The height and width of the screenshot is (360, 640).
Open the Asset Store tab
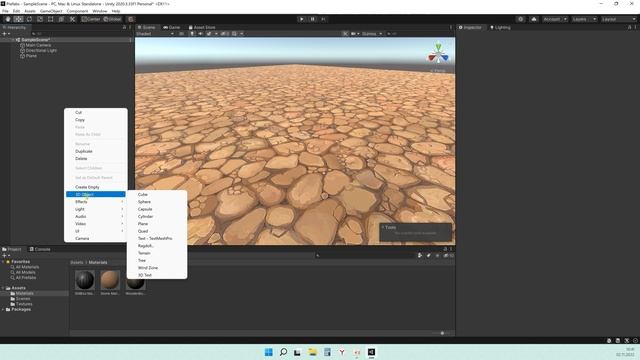(202, 27)
